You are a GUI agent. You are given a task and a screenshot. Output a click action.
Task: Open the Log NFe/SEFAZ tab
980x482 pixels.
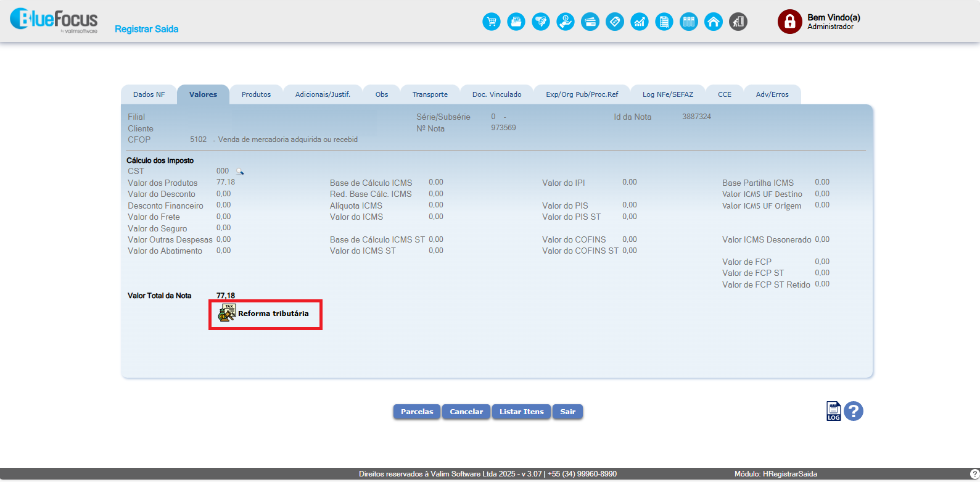[x=667, y=94]
